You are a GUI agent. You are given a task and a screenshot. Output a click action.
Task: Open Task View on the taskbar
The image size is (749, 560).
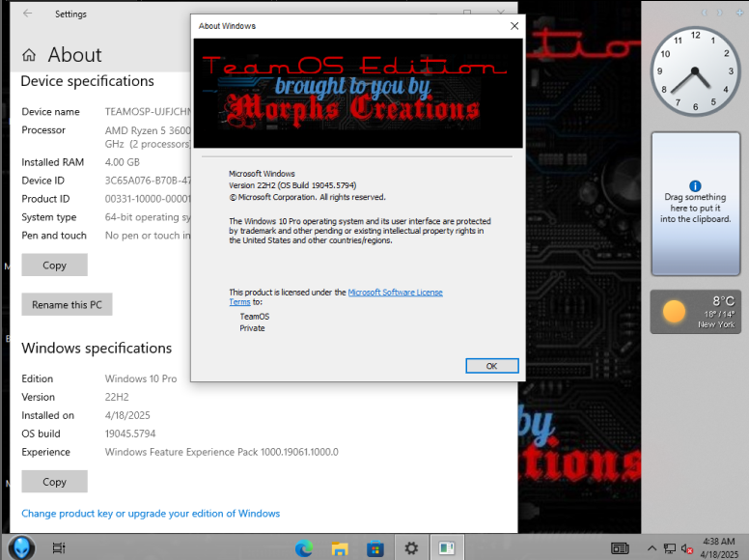coord(58,548)
